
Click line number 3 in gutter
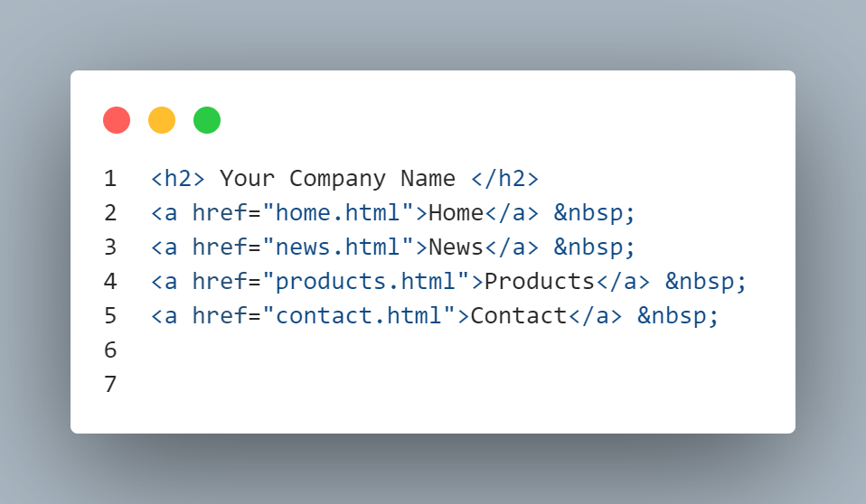(110, 247)
